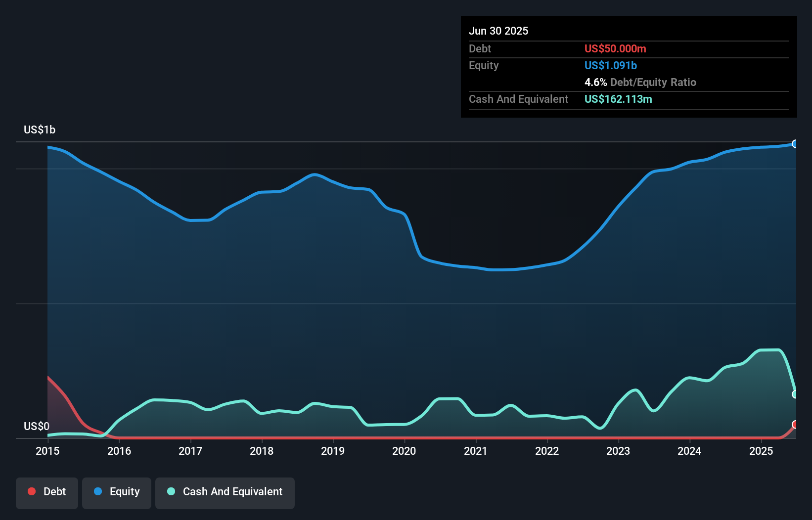Click the US$50.000m Debt value in tooltip
812x520 pixels.
[x=615, y=49]
